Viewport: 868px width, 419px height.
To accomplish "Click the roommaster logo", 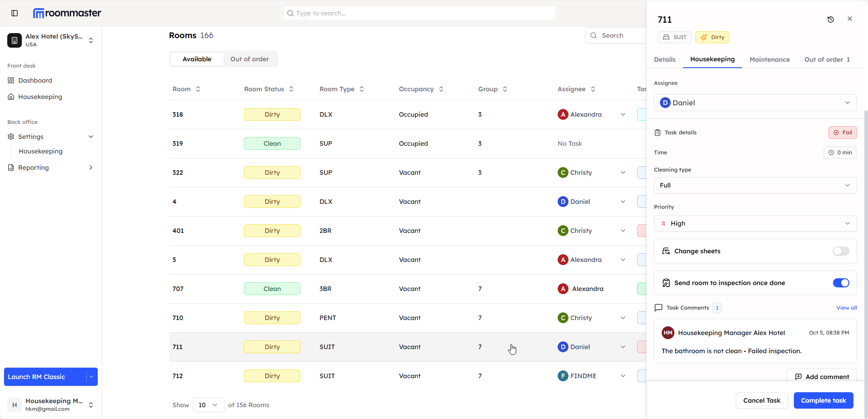I will (x=67, y=13).
